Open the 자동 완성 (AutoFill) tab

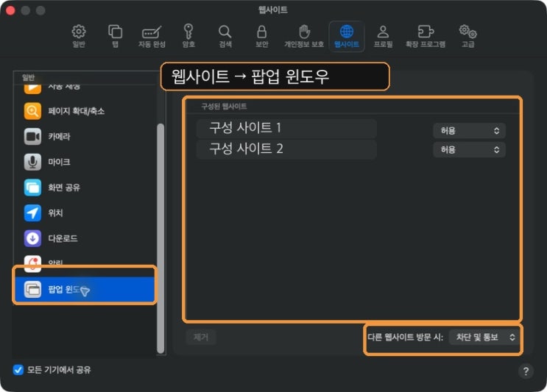pos(152,36)
